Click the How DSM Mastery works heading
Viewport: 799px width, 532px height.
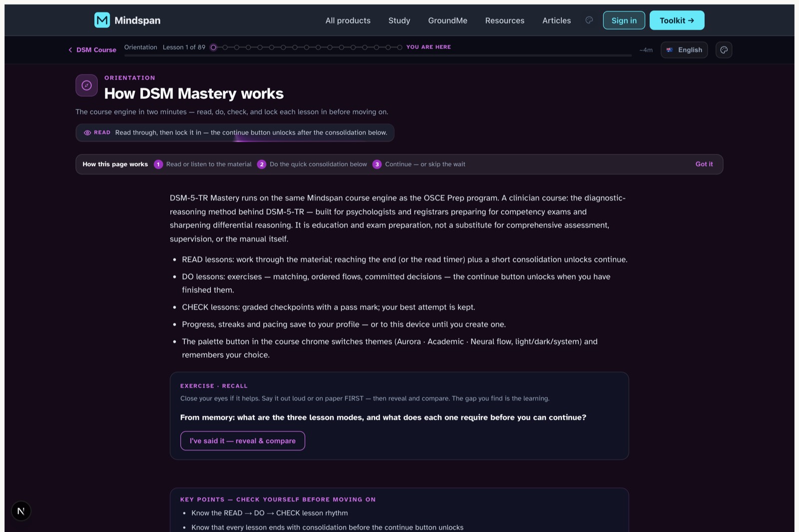(194, 93)
